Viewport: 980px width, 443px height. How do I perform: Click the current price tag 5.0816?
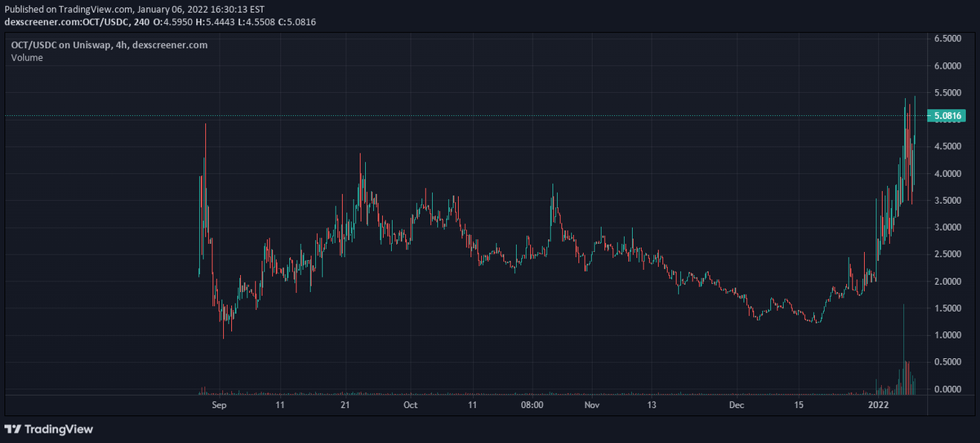(x=947, y=117)
